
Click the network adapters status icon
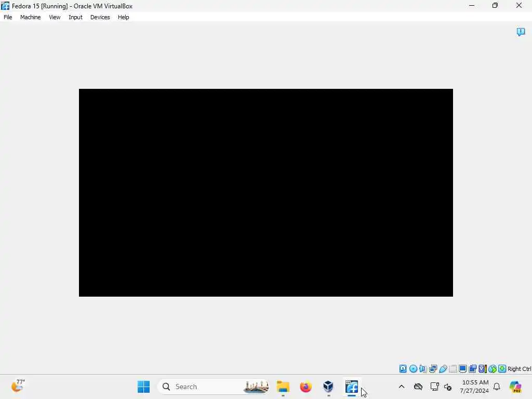tap(433, 368)
